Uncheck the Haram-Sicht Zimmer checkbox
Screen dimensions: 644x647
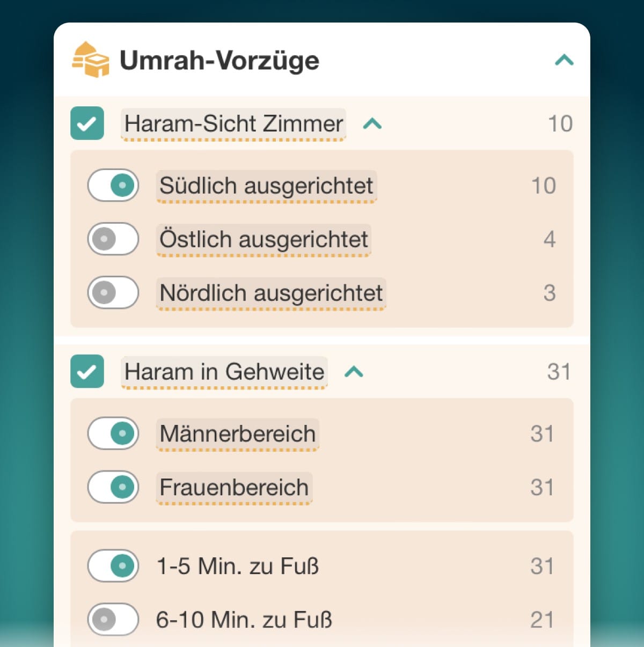[x=87, y=123]
